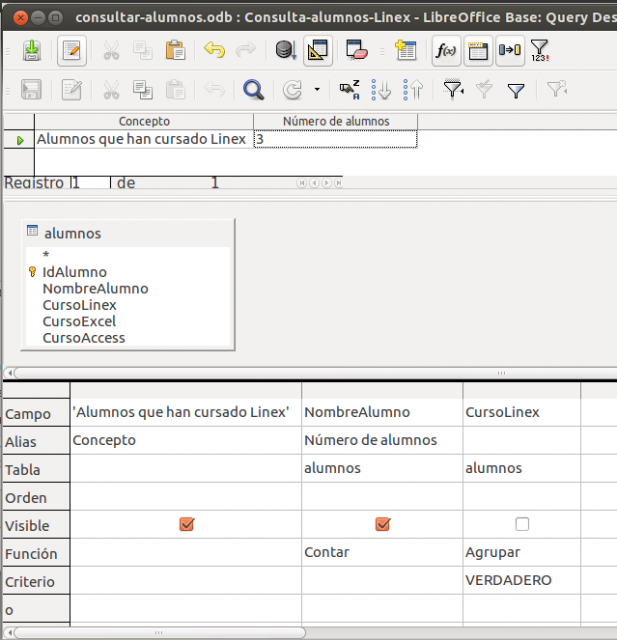Check Visible for CursoLinex column
The image size is (617, 640).
(522, 524)
